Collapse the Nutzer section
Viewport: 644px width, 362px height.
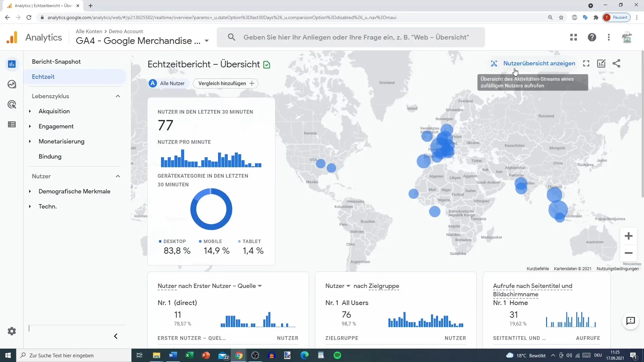[x=118, y=176]
